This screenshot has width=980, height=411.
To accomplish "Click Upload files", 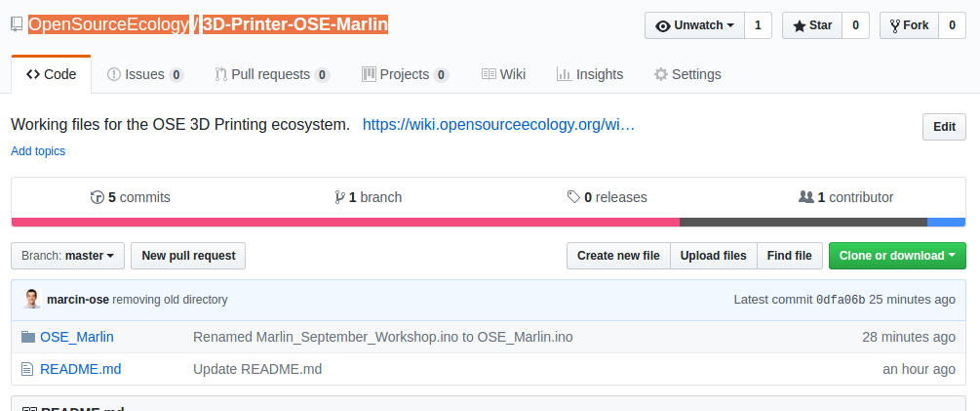I will coord(713,256).
